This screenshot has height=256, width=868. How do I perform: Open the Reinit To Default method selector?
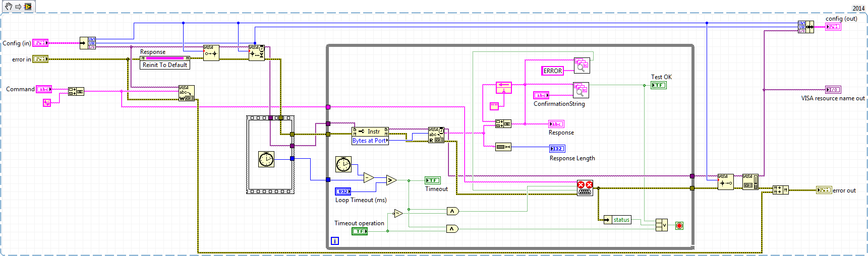[x=165, y=65]
